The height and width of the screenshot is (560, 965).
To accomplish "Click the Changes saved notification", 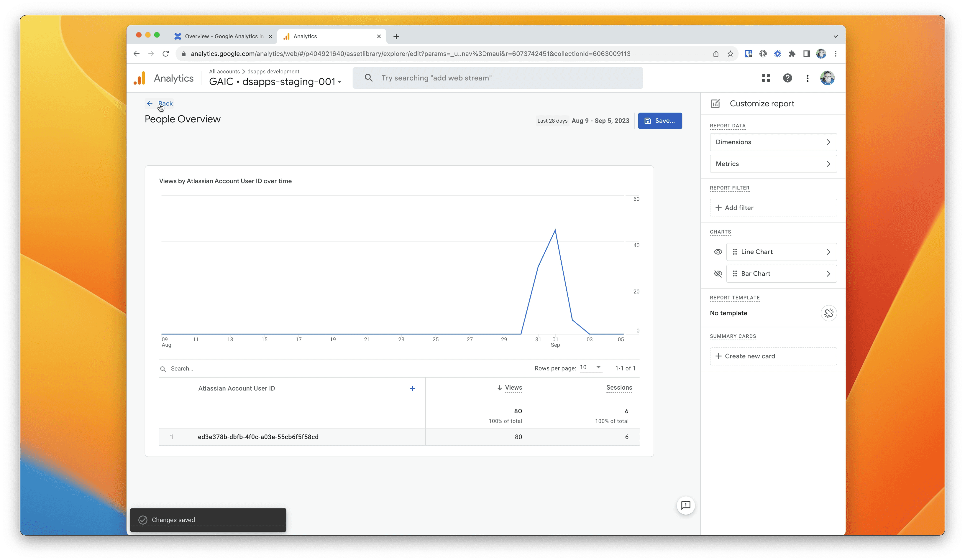I will pyautogui.click(x=208, y=520).
